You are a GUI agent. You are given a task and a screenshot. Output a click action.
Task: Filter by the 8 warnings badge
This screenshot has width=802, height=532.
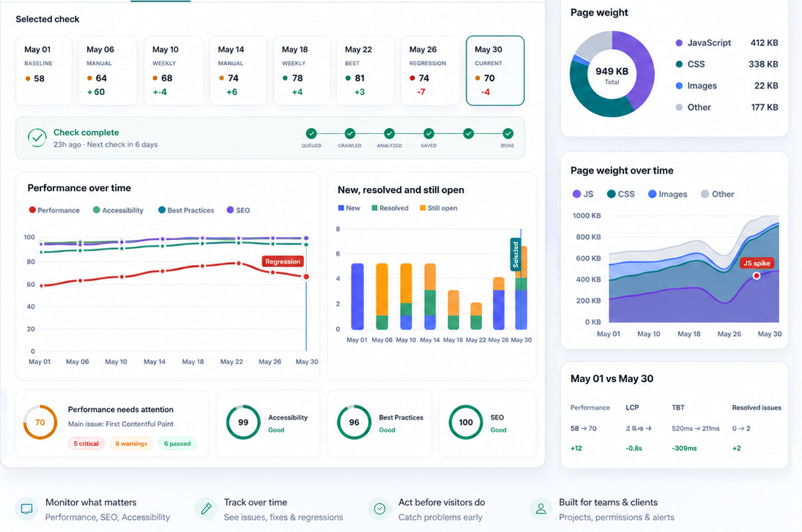[131, 443]
